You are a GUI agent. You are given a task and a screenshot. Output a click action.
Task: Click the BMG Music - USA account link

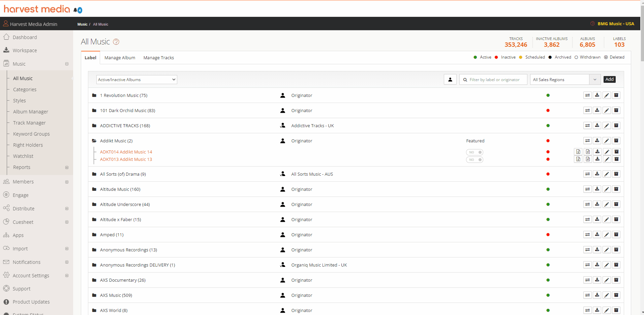pos(616,24)
